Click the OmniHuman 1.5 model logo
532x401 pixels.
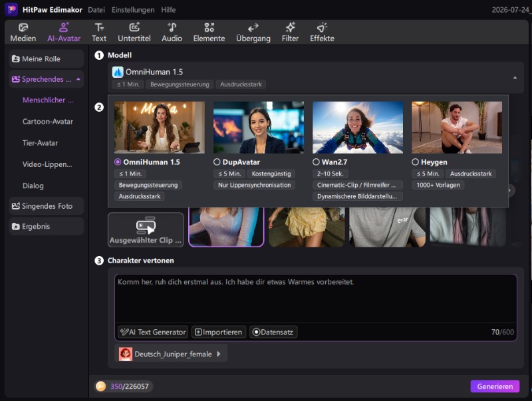tap(118, 72)
